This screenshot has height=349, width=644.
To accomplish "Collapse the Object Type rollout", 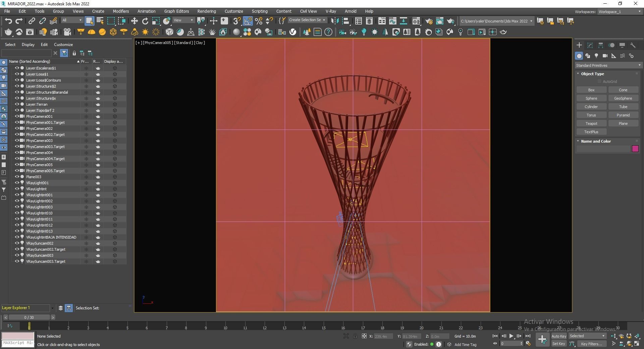I will (592, 74).
